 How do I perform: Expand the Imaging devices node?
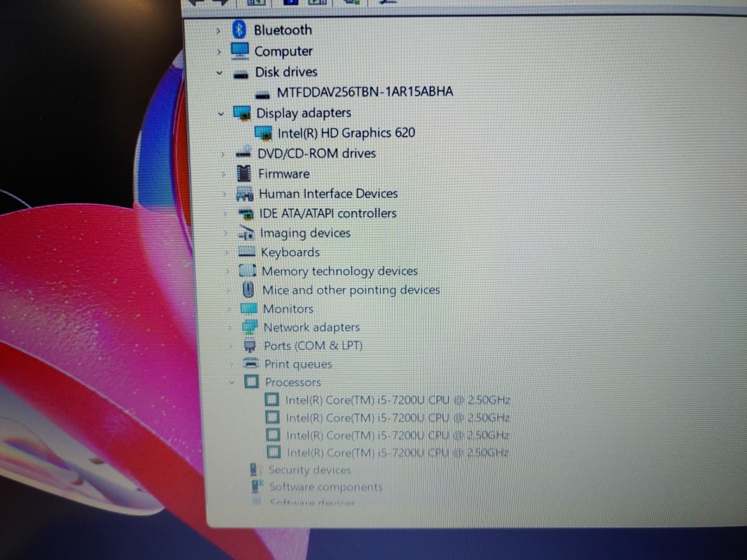tap(226, 233)
